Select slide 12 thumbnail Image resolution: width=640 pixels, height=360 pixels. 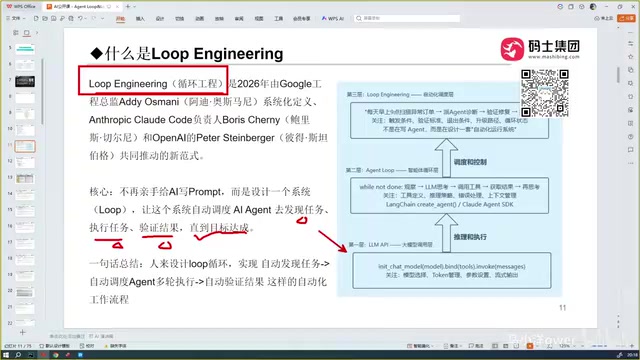[25, 162]
